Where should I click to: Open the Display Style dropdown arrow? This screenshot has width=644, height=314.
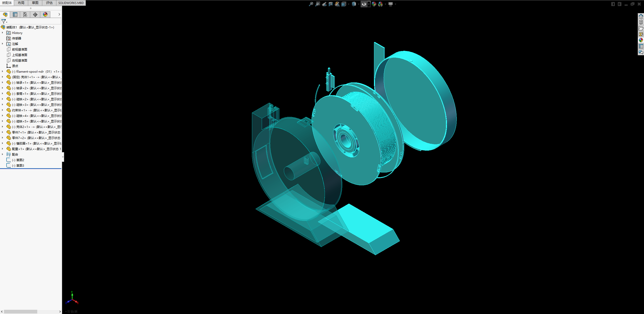(x=359, y=4)
